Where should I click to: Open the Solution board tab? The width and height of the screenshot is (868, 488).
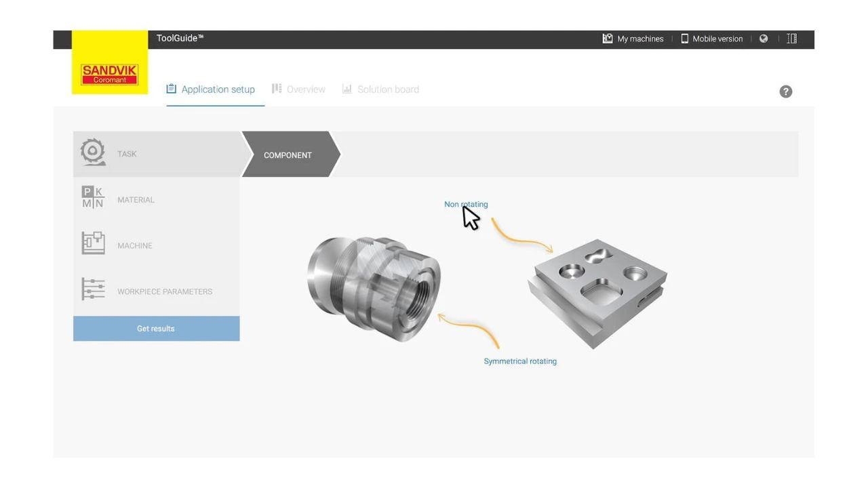point(380,89)
